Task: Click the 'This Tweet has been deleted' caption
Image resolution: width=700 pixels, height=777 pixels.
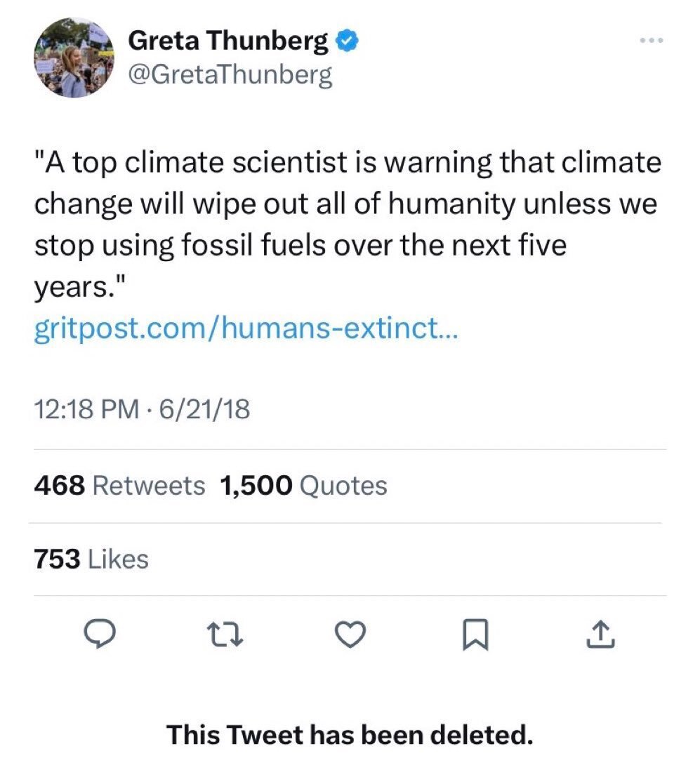Action: pyautogui.click(x=350, y=734)
